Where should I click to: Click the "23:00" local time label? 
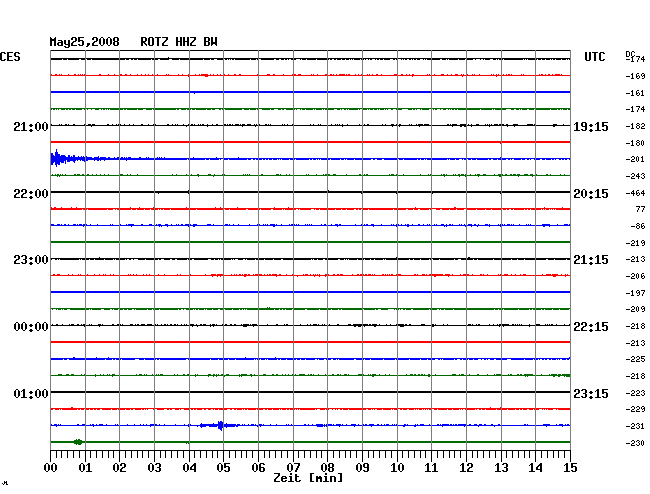(x=31, y=260)
